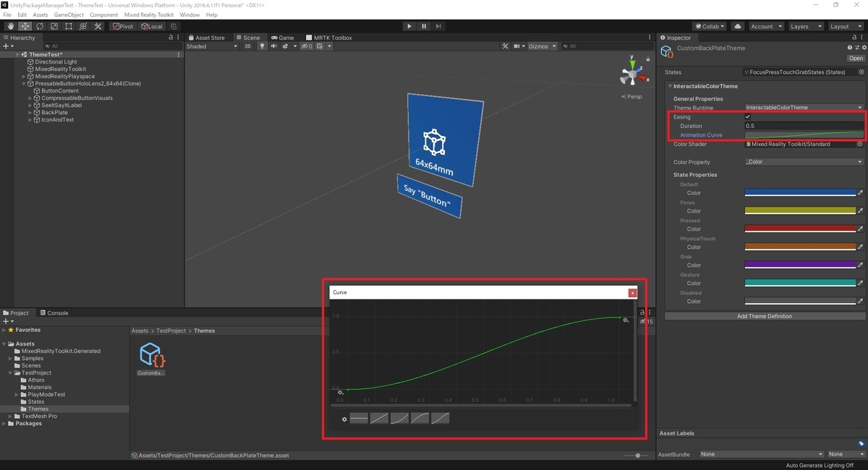
Task: Open the File menu
Action: tap(7, 14)
